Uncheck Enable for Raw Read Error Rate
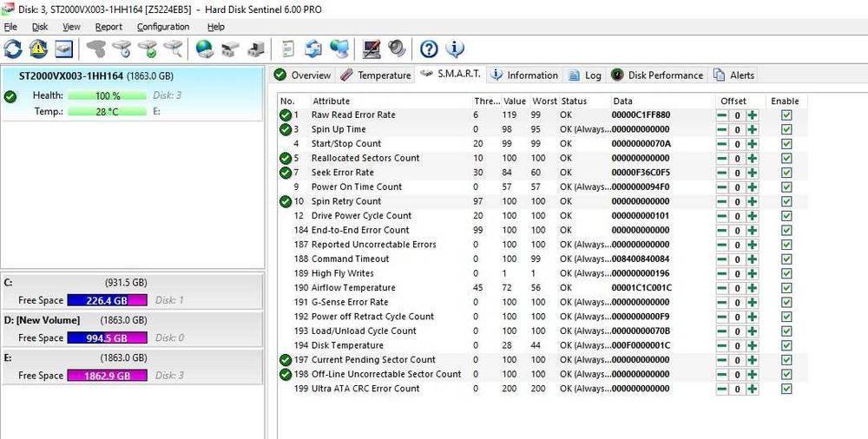The height and width of the screenshot is (439, 868). [786, 115]
